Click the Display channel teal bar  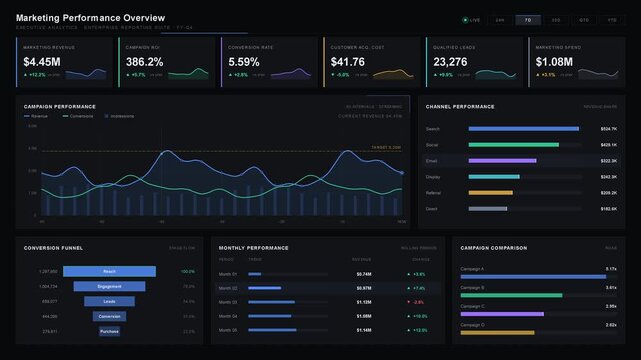click(x=494, y=177)
